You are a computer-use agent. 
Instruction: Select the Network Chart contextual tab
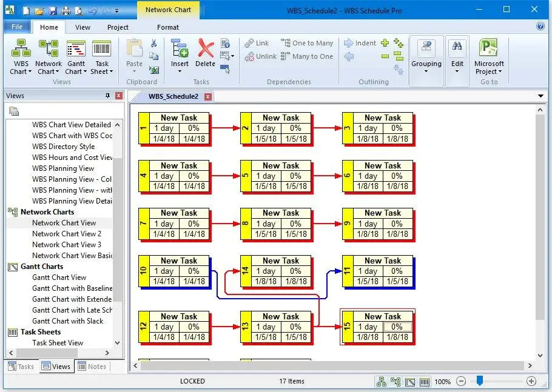click(x=168, y=10)
